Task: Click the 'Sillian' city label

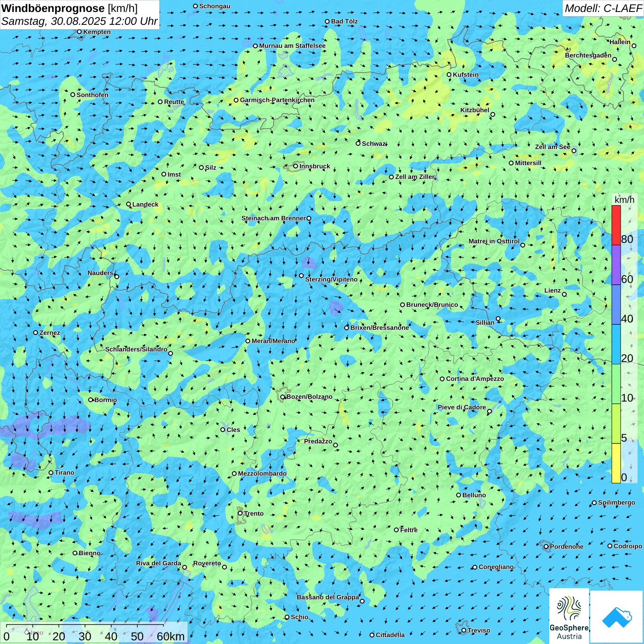Action: [485, 322]
